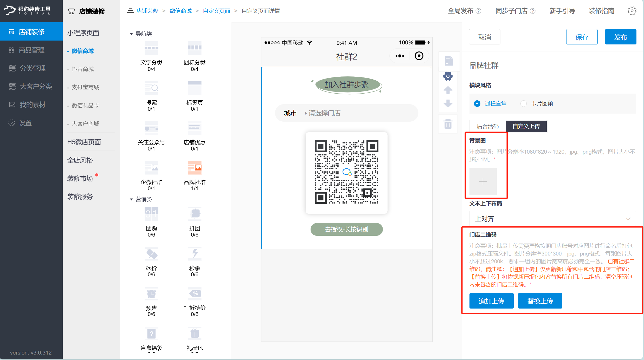644x360 pixels.
Task: Add the 打折特价 component
Action: coord(195,293)
